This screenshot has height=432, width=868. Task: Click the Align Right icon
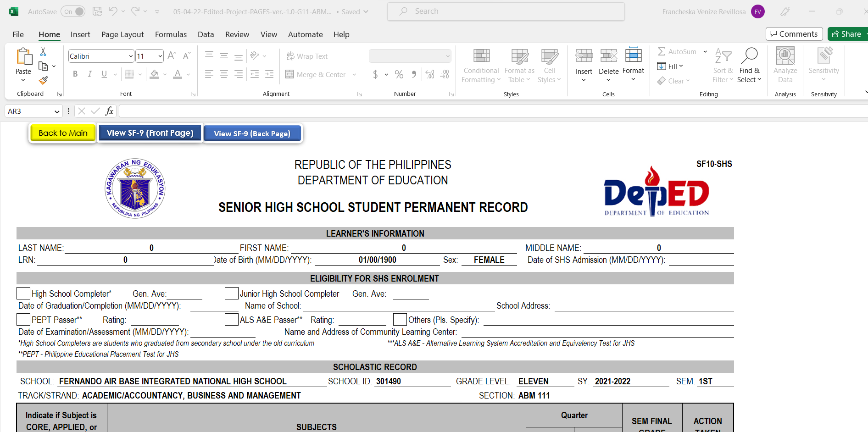tap(239, 74)
